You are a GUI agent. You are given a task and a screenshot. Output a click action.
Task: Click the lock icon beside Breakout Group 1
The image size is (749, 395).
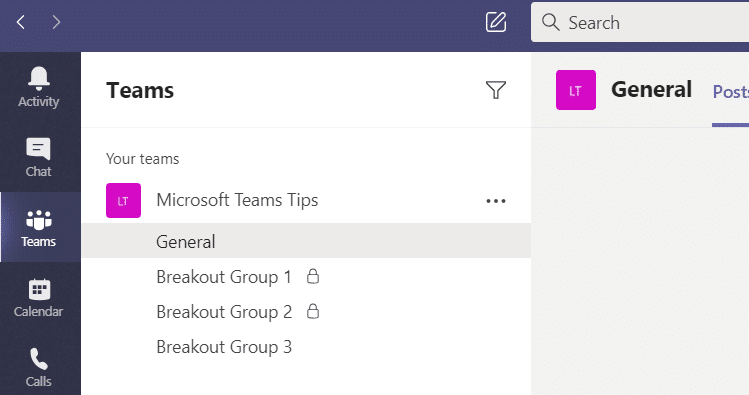coord(313,276)
